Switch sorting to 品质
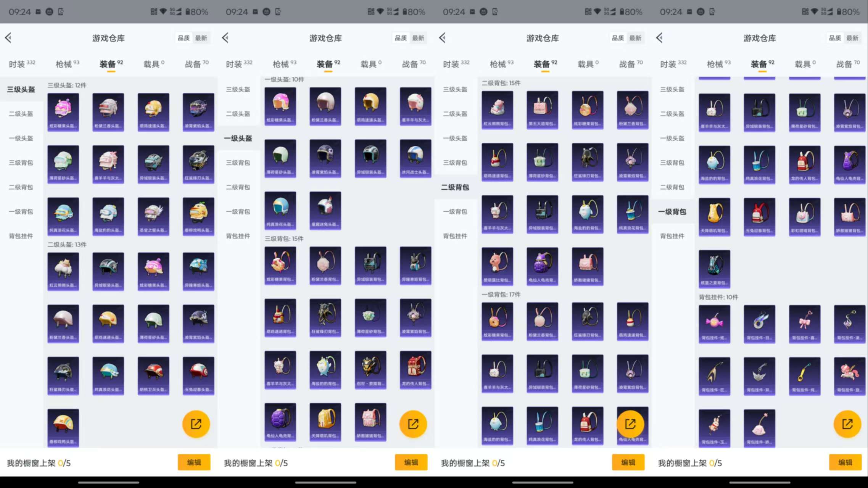The width and height of the screenshot is (868, 488). pos(184,38)
